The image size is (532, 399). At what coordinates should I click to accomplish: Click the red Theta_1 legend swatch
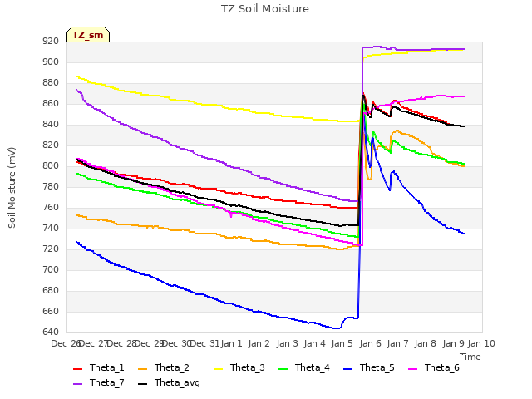[x=77, y=369]
